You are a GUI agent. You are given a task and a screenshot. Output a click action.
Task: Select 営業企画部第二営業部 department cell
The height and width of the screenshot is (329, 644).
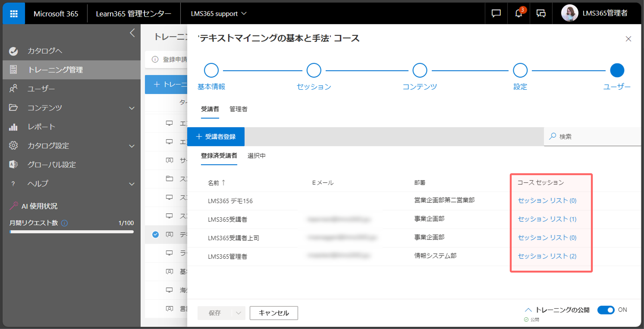(444, 200)
